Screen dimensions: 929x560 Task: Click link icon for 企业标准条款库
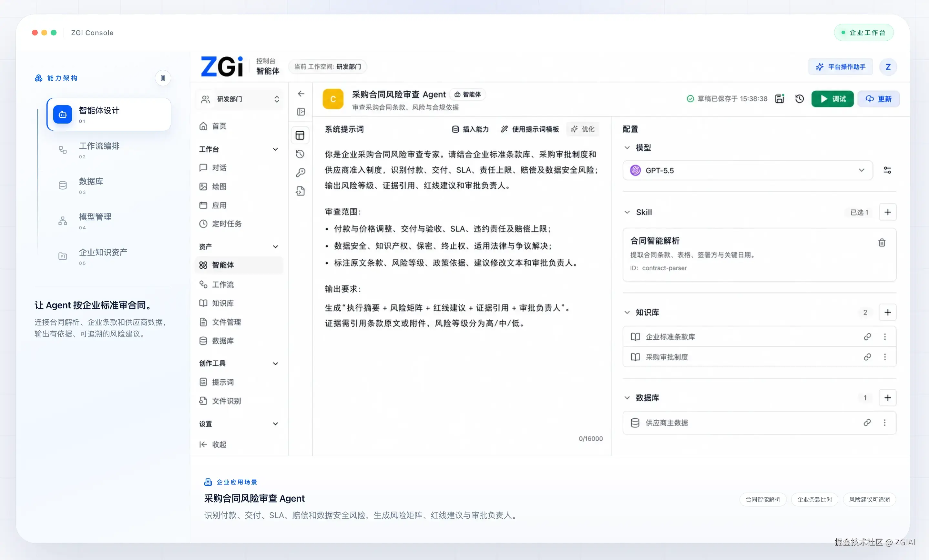pyautogui.click(x=867, y=337)
